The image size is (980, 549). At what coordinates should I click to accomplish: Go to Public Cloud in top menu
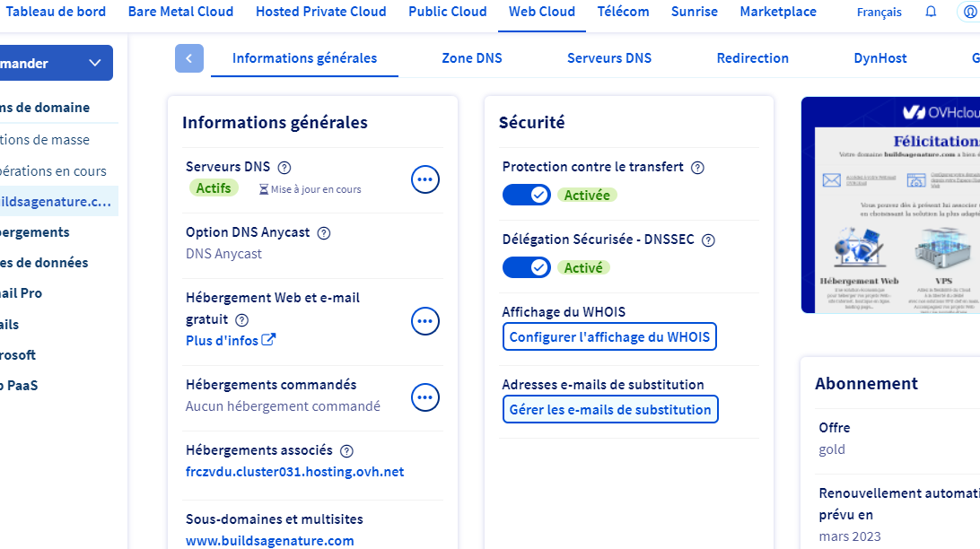[448, 12]
